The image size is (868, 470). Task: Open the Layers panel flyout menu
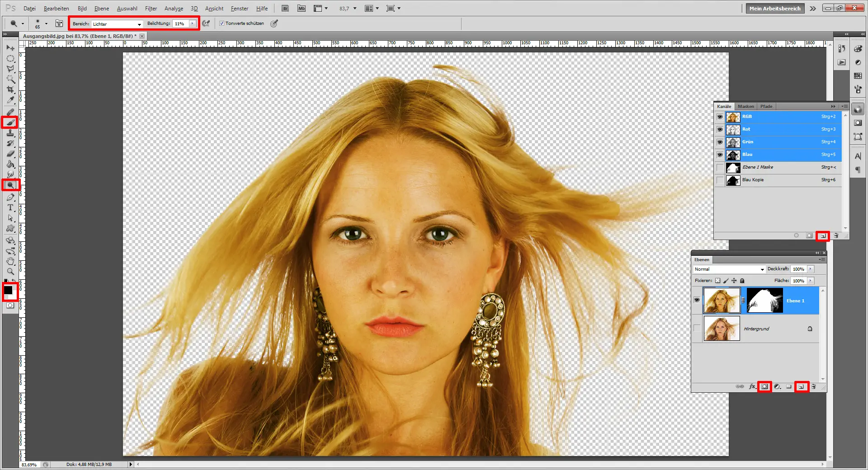click(823, 260)
